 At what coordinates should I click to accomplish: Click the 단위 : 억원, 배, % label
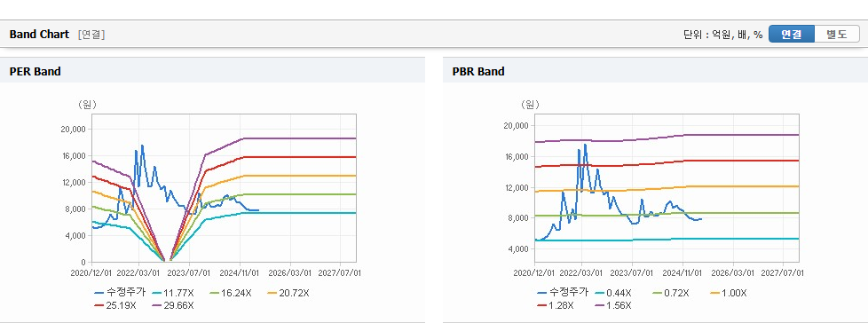(723, 35)
